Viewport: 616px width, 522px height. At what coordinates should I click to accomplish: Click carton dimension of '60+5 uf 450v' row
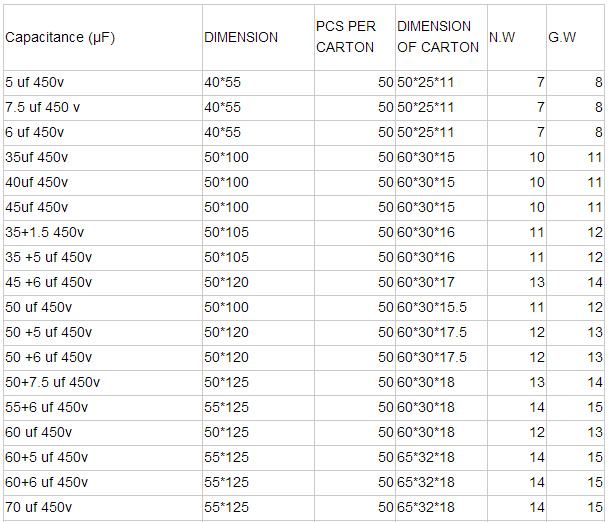(441, 458)
